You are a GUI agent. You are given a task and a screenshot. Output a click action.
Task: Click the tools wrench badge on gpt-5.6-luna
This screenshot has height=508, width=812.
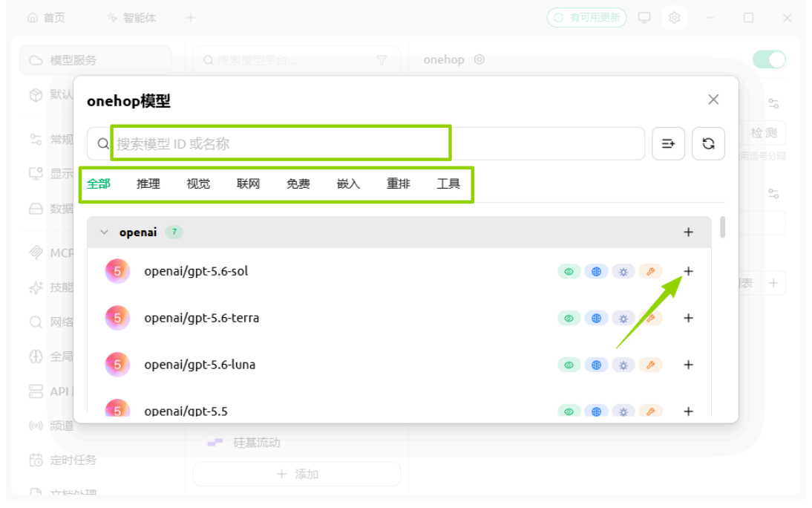(650, 365)
